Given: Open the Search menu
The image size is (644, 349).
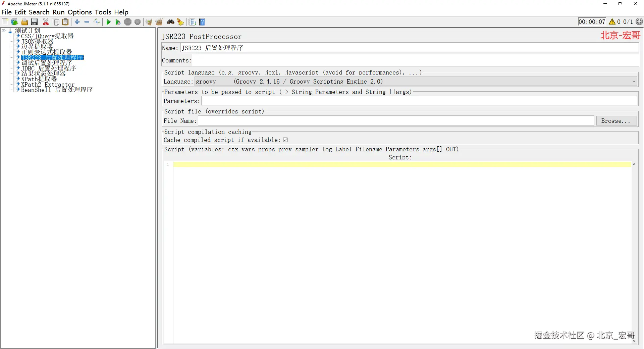Looking at the screenshot, I should [x=39, y=12].
